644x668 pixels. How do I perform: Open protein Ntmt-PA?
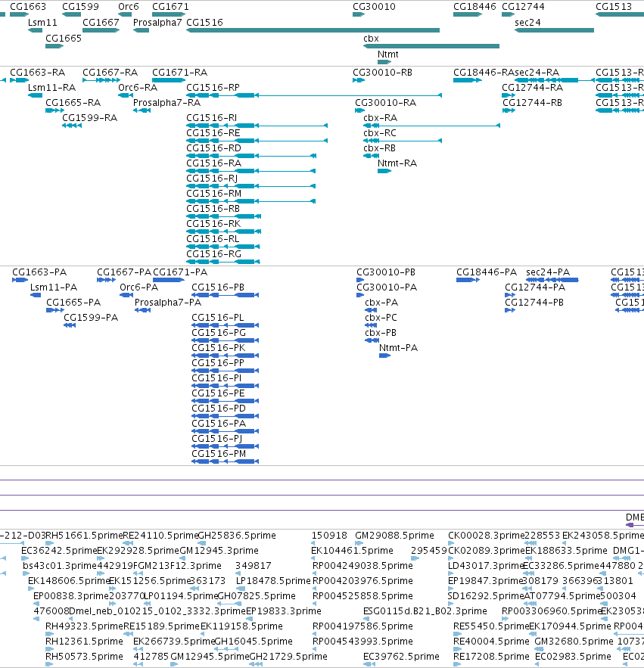point(385,356)
